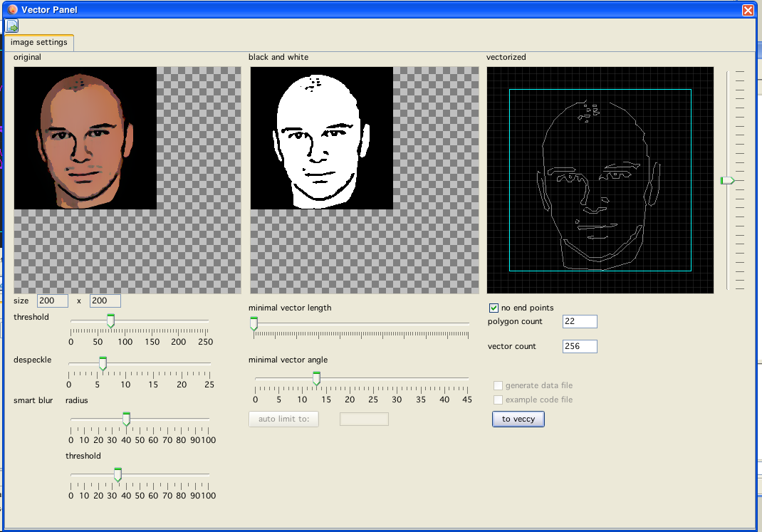Click the minimal vector angle slider handle
Screen dimensions: 762x532
pos(316,378)
